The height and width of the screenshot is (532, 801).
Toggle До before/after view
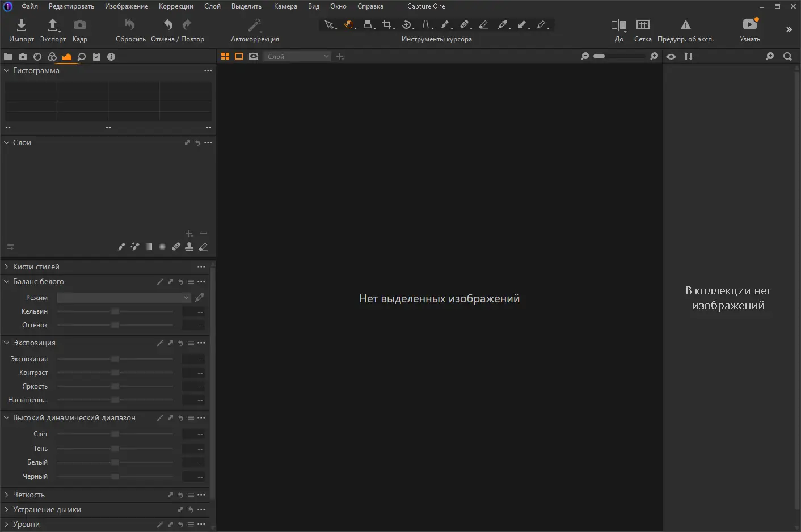(619, 30)
